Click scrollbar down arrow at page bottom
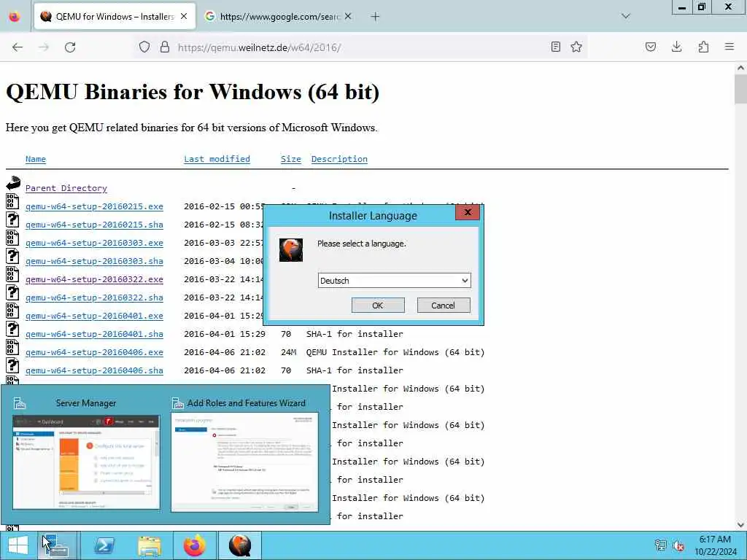Screen dimensions: 747x560 coord(740,525)
